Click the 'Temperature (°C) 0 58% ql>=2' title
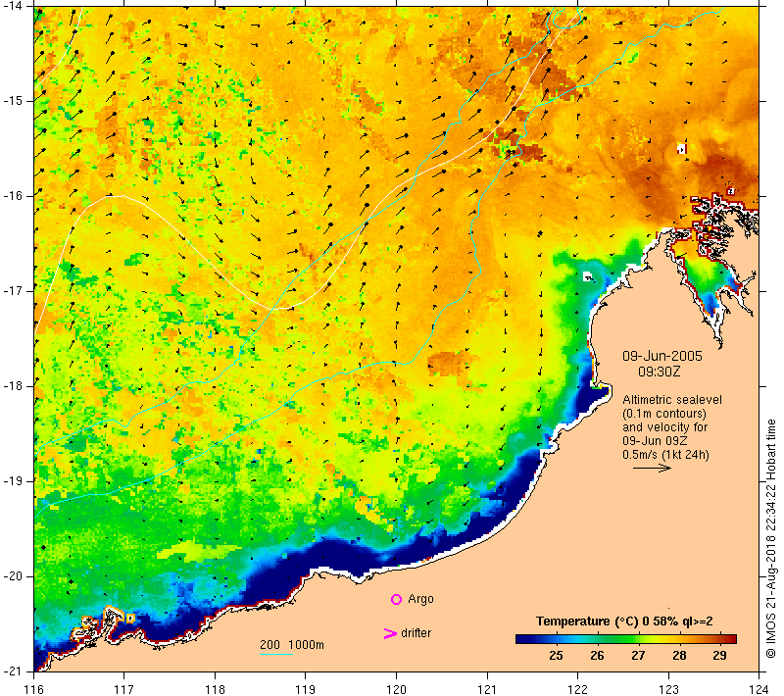 click(624, 621)
